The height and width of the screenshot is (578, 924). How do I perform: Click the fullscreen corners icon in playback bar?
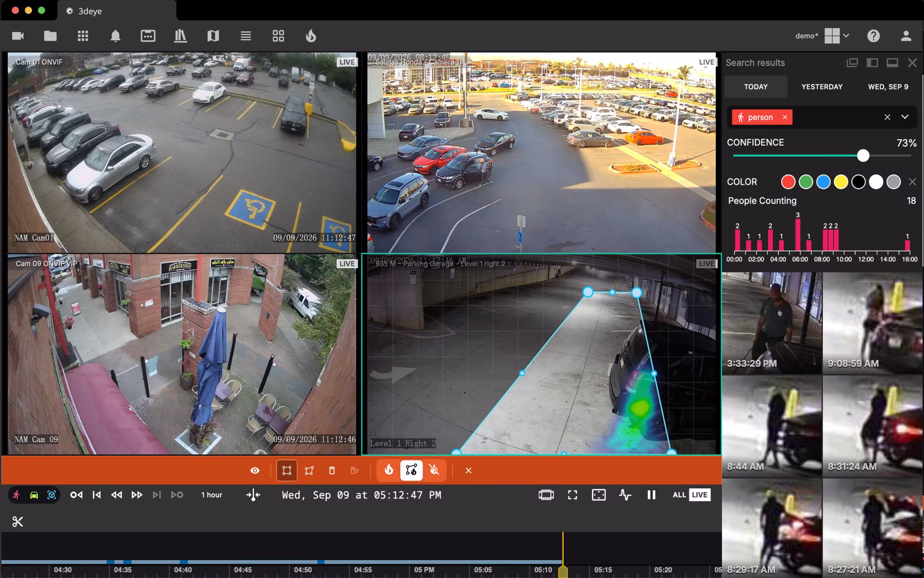pos(572,495)
